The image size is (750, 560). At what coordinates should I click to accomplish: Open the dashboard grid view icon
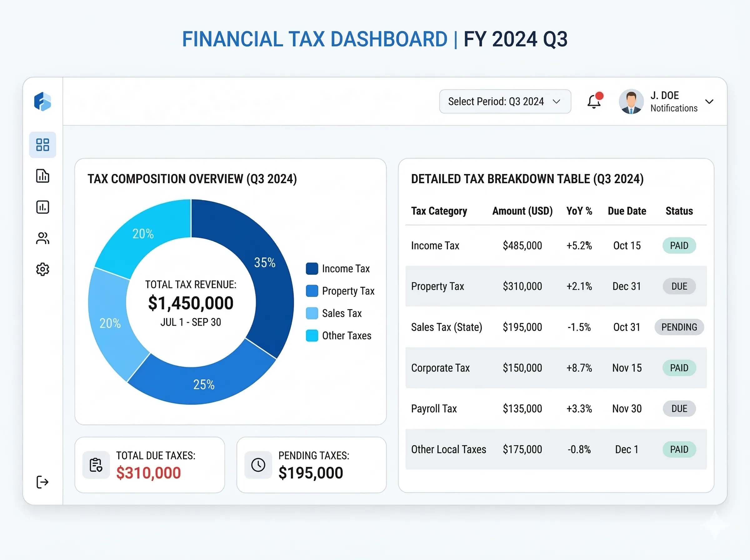(x=43, y=145)
